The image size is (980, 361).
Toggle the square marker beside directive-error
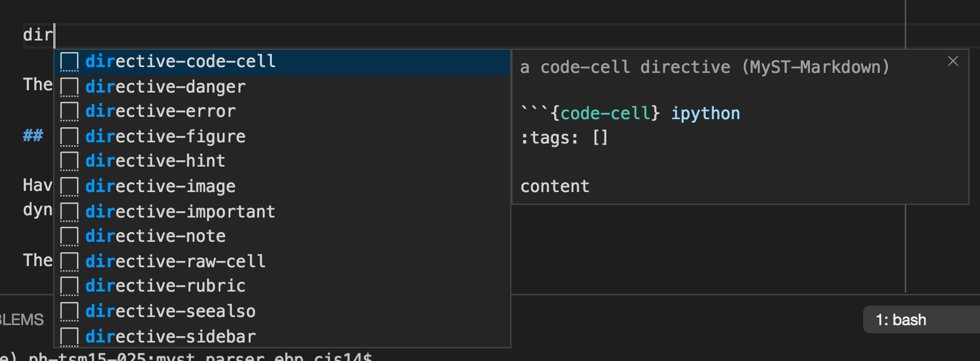[69, 111]
